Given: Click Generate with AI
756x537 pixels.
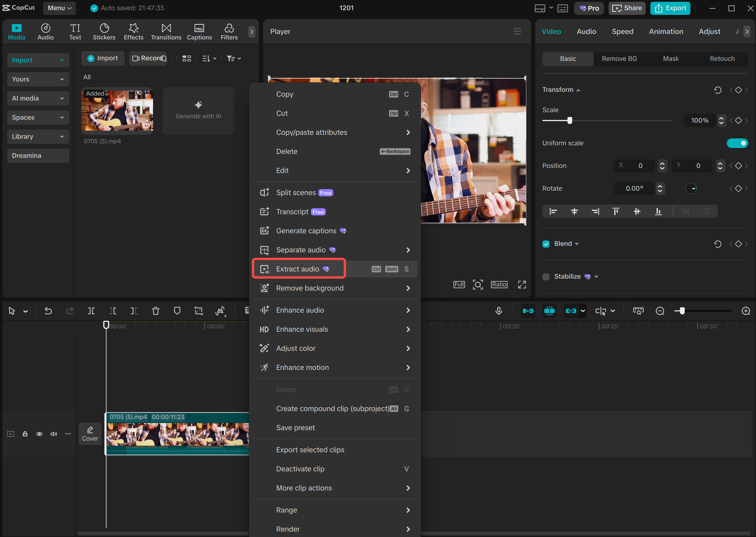Looking at the screenshot, I should click(198, 111).
